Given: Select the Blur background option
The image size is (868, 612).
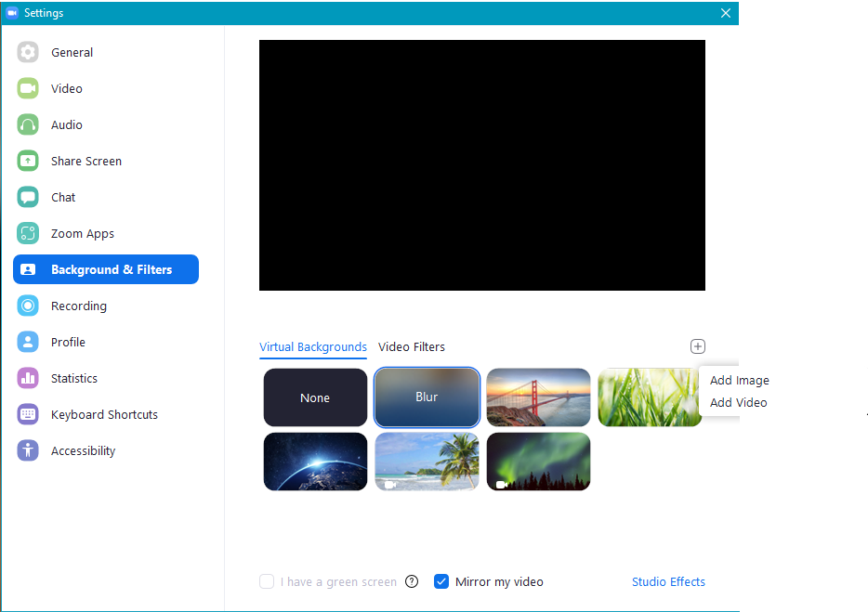Looking at the screenshot, I should click(x=427, y=397).
